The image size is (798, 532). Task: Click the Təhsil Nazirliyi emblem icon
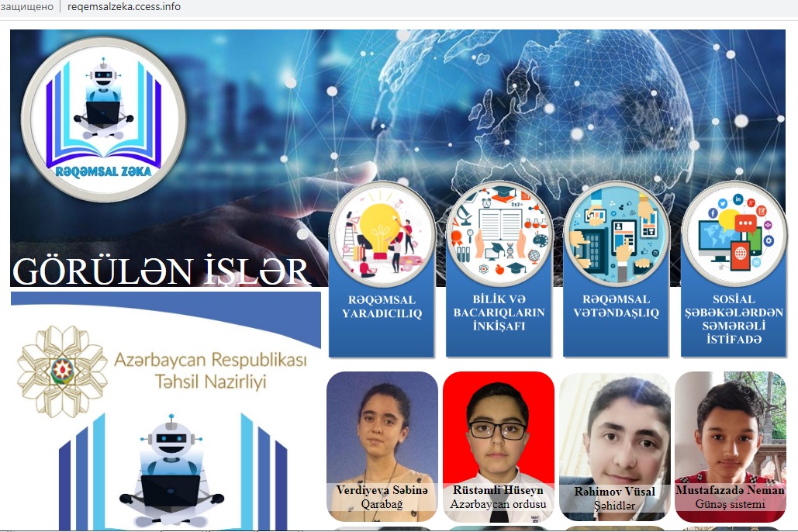62,371
